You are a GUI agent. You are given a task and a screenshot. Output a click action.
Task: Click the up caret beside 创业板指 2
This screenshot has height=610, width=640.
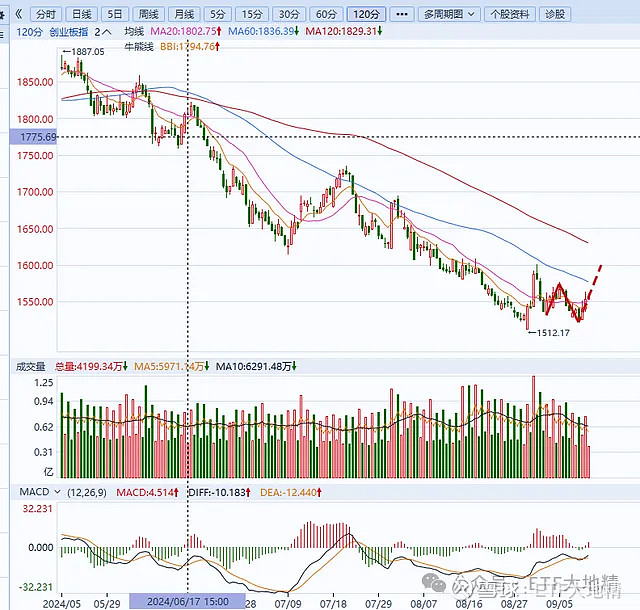(x=108, y=33)
